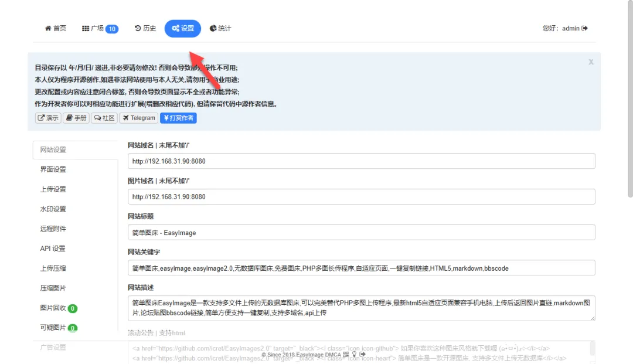Screen dimensions: 633x364
Task: Open the Telegram link with plane icon
Action: point(138,118)
